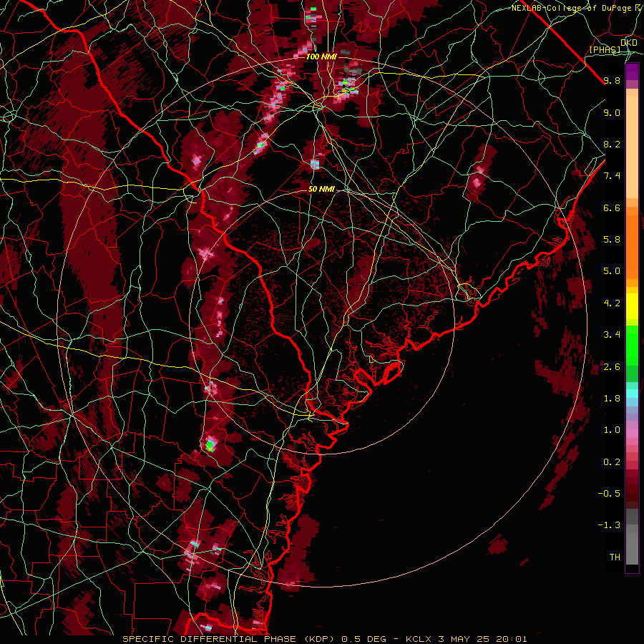The width and height of the screenshot is (644, 644).
Task: Click the orange segment of color bar
Action: click(x=632, y=243)
